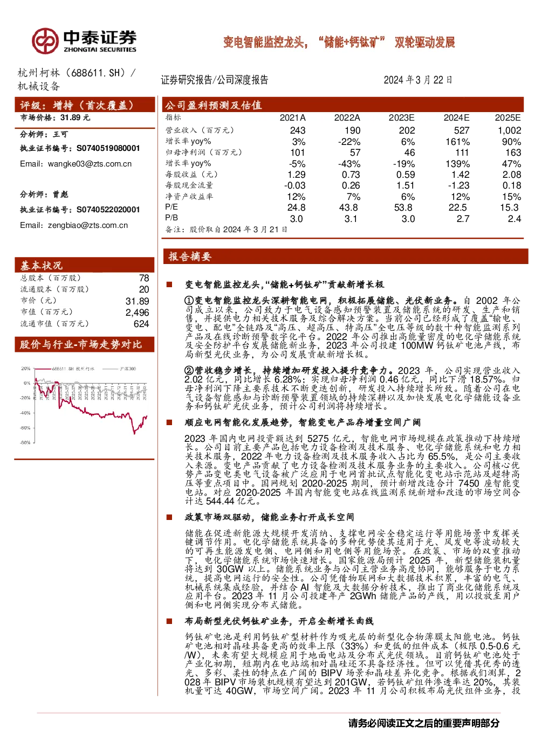Click the footer disclaimer 请务必阅读正文之后的重要声明部分
This screenshot has height=756, width=535.
pos(424,723)
